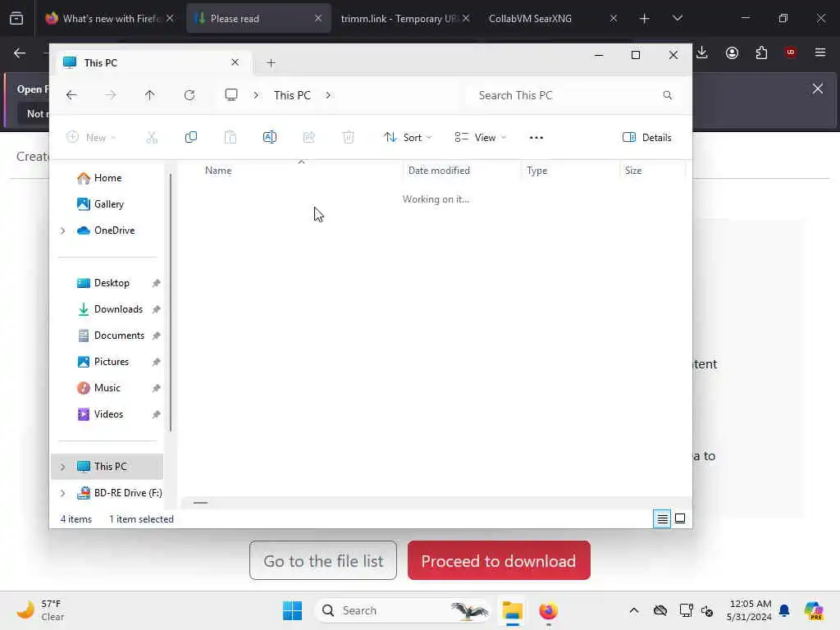The height and width of the screenshot is (630, 840).
Task: Switch to details list view icon
Action: (x=662, y=518)
